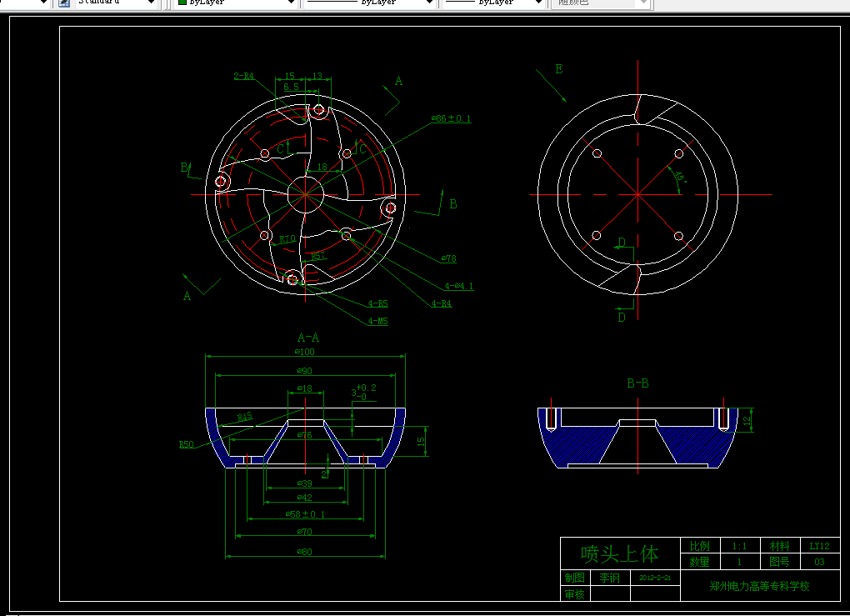Screen dimensions: 850x616
Task: Click the text style icon left of Standard
Action: pyautogui.click(x=64, y=3)
